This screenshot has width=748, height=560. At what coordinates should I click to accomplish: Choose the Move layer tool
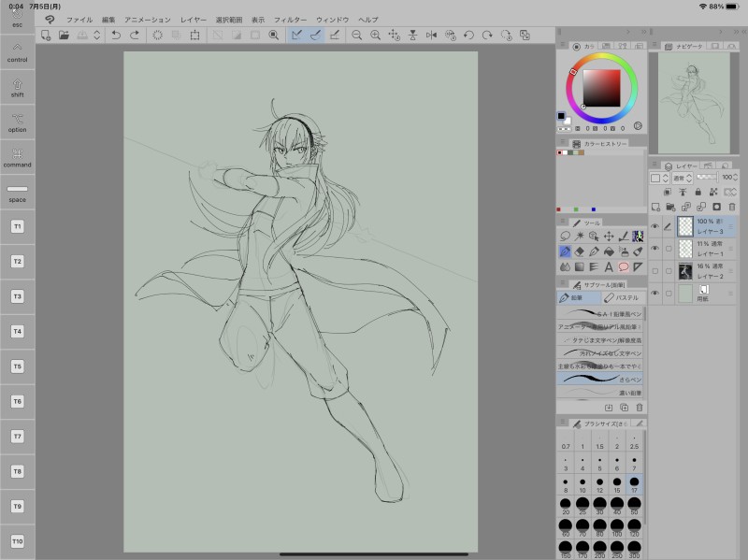click(x=608, y=236)
